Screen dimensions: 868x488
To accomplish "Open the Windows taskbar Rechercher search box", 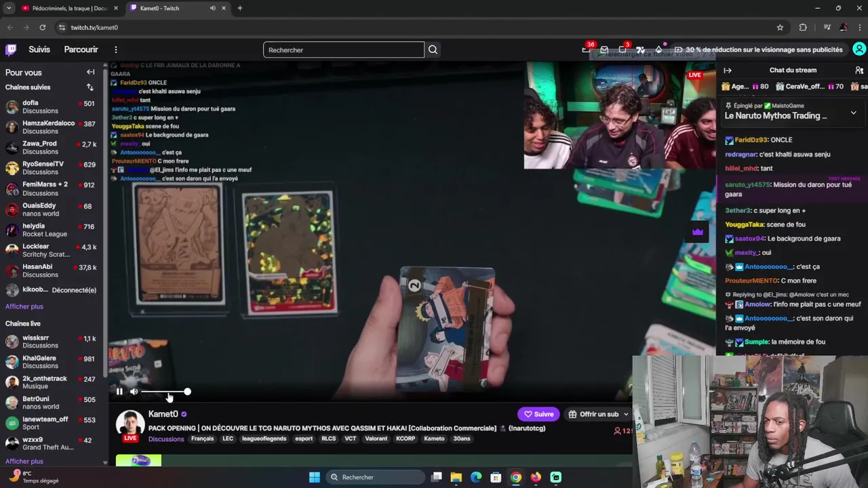I will point(376,477).
